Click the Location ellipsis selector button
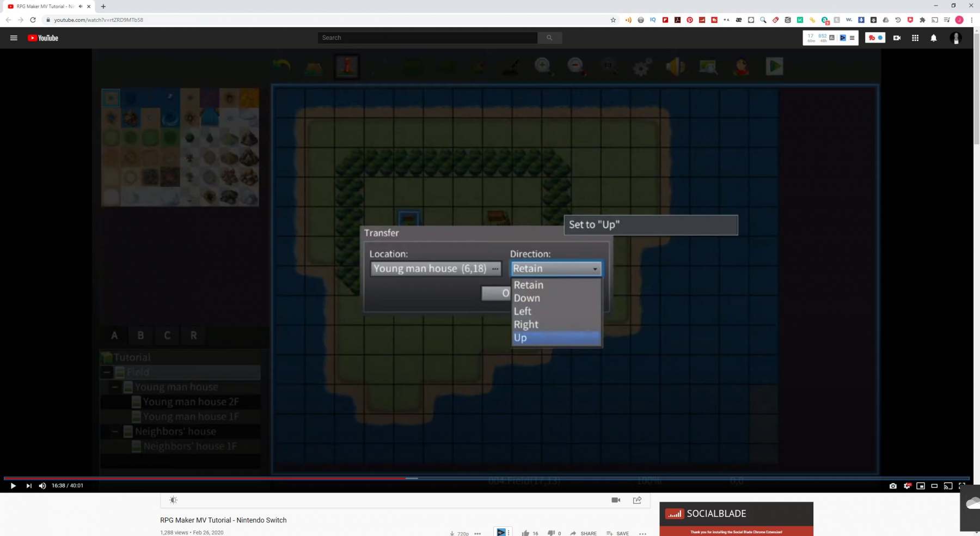Viewport: 980px width, 536px height. [x=495, y=269]
